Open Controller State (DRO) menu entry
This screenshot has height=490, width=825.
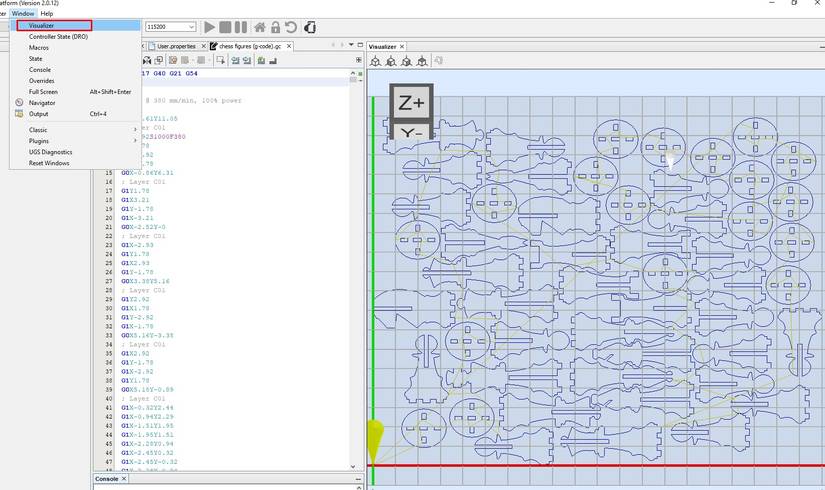tap(58, 36)
